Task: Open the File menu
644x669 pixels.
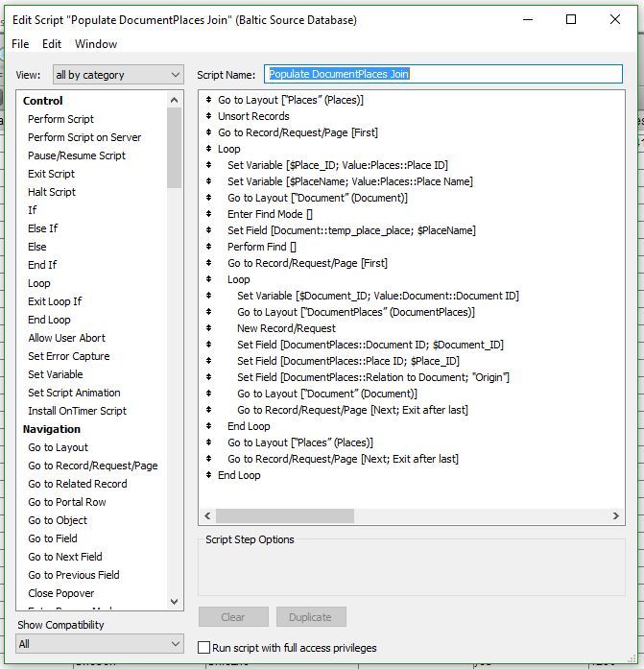Action: [20, 44]
